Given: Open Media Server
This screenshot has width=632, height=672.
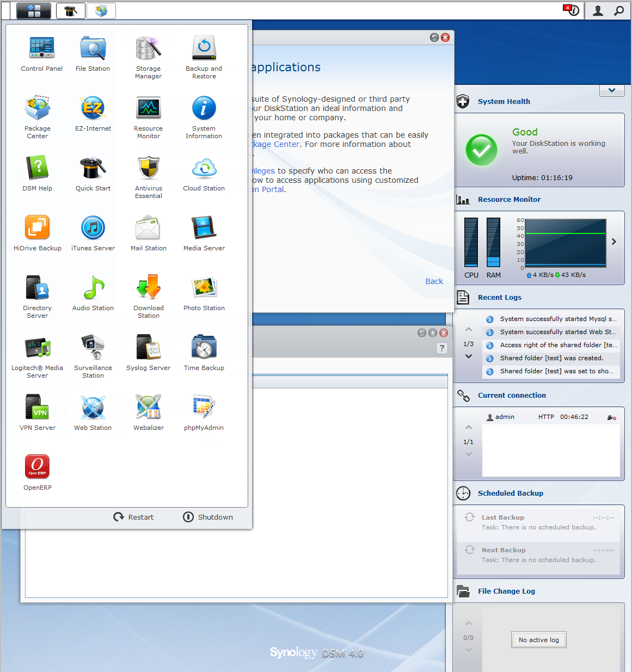Looking at the screenshot, I should pyautogui.click(x=204, y=233).
